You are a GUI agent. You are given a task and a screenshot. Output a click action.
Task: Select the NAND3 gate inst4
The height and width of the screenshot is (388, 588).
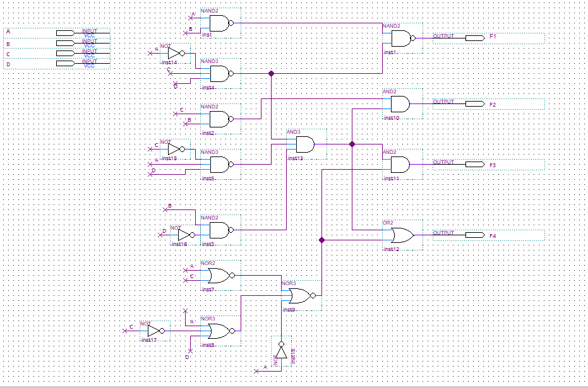point(218,73)
